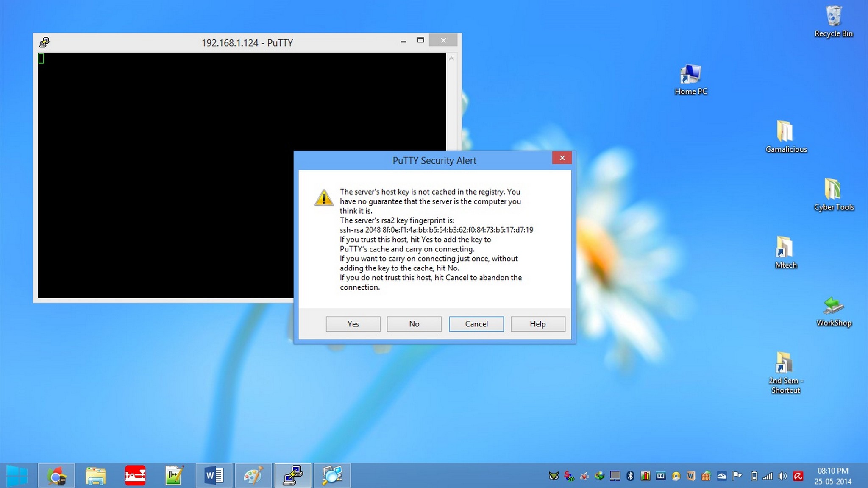The width and height of the screenshot is (868, 488).
Task: Select the Cyber Tools desktop folder
Action: click(x=834, y=195)
